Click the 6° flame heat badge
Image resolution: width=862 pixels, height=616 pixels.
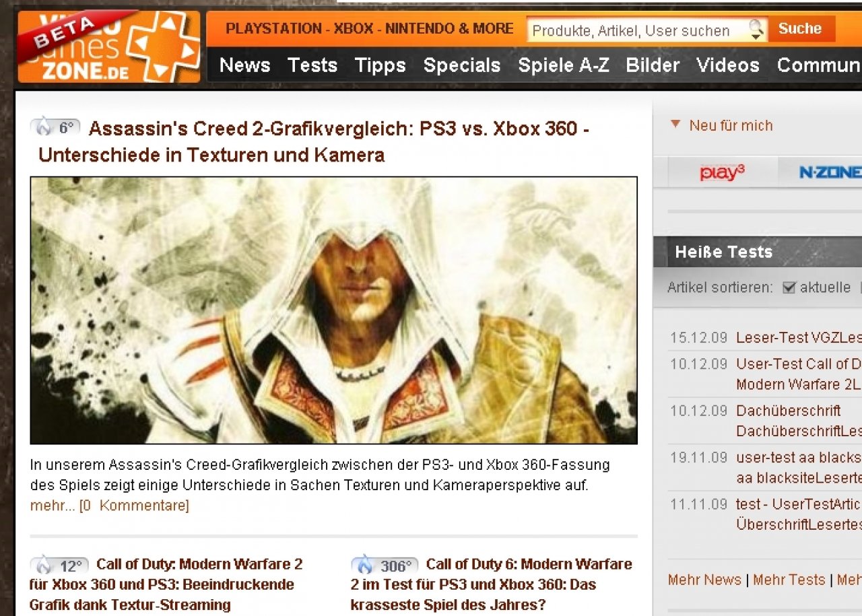coord(55,127)
